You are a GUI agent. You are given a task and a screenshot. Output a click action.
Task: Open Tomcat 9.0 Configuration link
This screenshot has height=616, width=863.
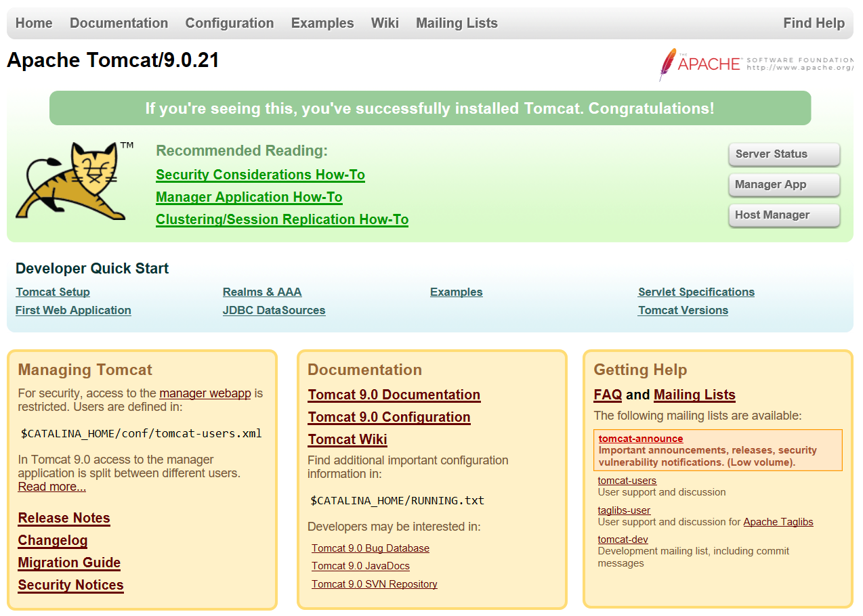pyautogui.click(x=389, y=417)
